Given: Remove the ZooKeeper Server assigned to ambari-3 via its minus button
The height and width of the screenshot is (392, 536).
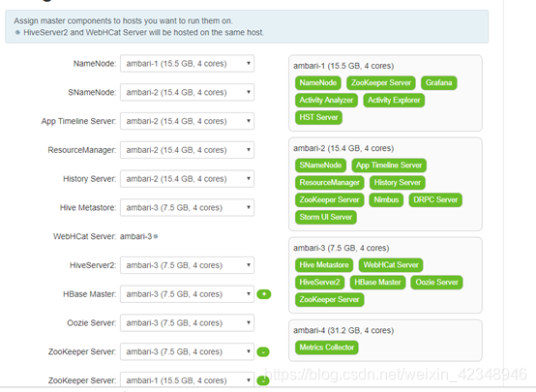Looking at the screenshot, I should pyautogui.click(x=263, y=352).
